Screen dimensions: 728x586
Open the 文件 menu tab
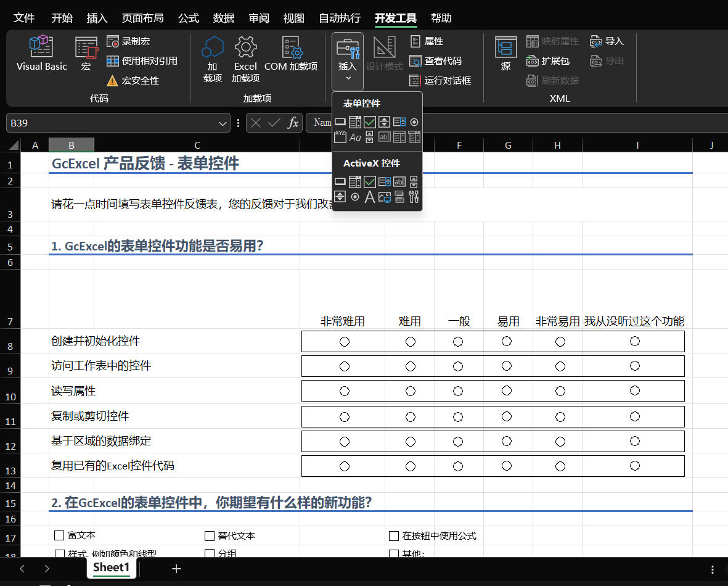click(x=23, y=18)
